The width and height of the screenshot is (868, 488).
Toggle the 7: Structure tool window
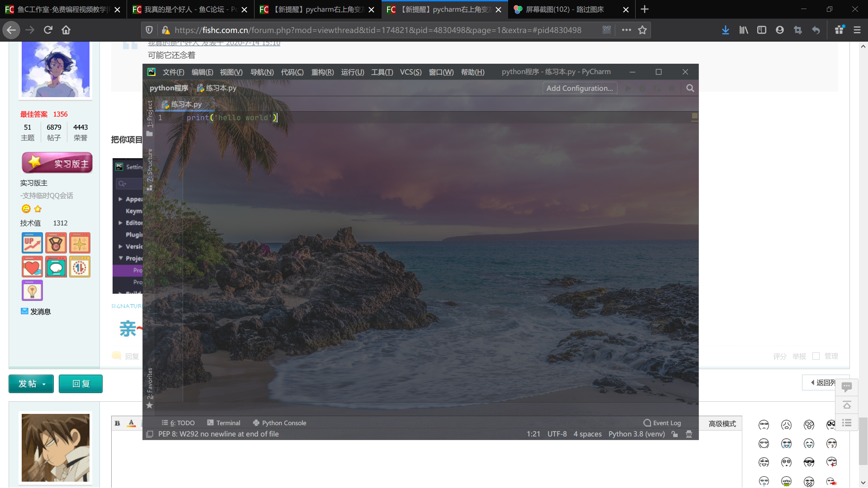pyautogui.click(x=150, y=169)
